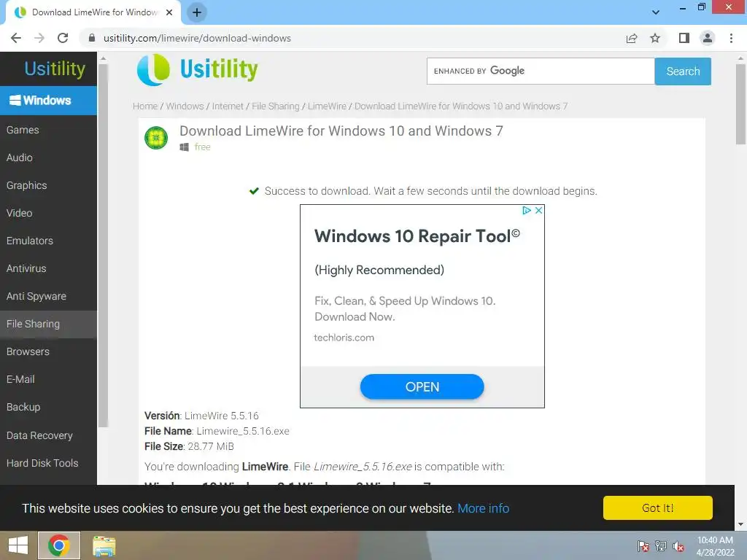Open the Games category
The width and height of the screenshot is (747, 560).
pyautogui.click(x=48, y=130)
